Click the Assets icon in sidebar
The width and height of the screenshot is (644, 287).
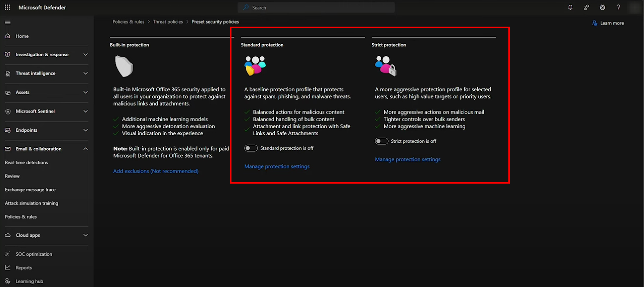pos(8,92)
